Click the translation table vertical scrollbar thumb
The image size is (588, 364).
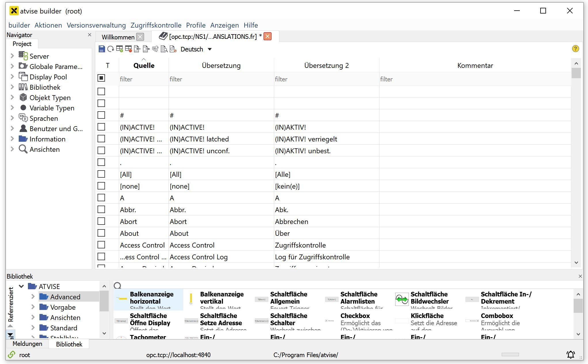pos(576,73)
